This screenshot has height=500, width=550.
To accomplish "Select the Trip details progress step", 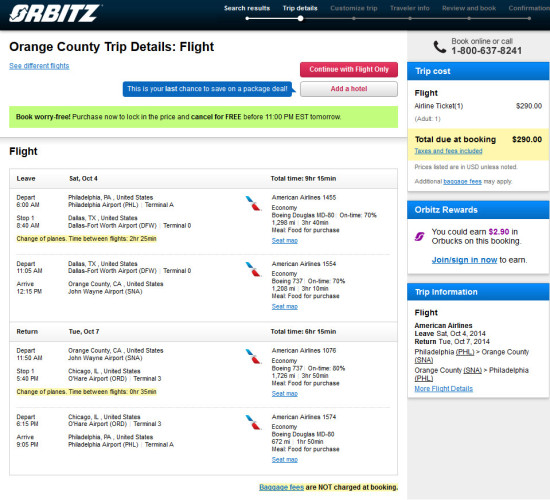I will point(300,8).
